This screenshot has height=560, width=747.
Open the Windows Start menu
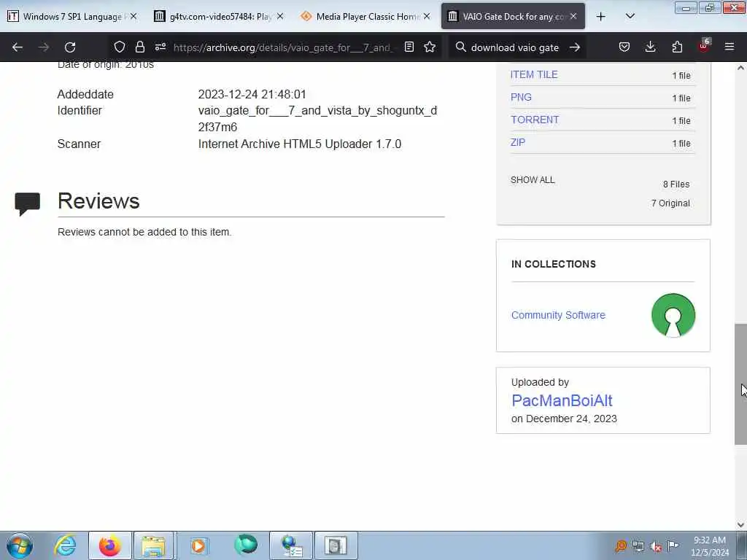(x=20, y=545)
